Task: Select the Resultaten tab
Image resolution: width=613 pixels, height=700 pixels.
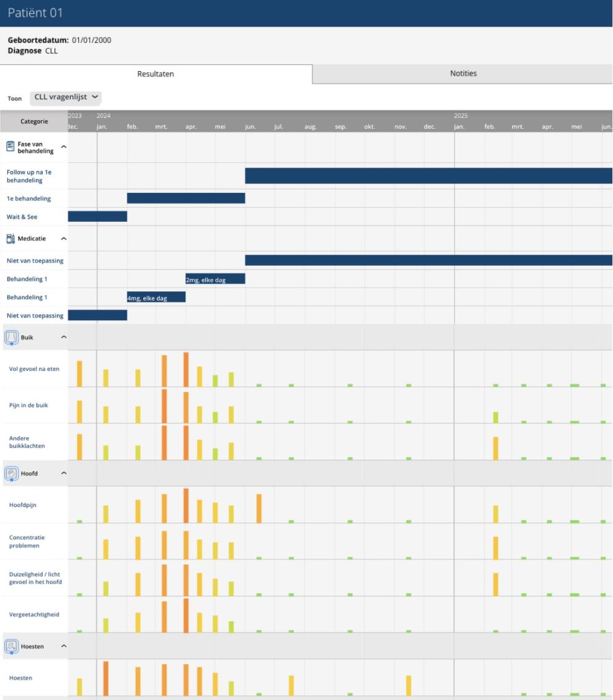Action: 156,74
